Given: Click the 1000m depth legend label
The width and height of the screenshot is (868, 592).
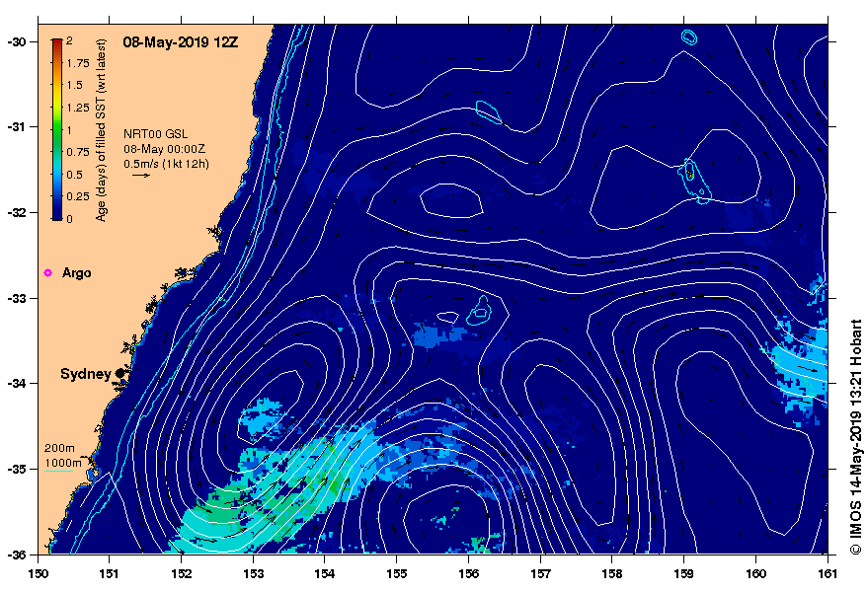Looking at the screenshot, I should pyautogui.click(x=62, y=463).
